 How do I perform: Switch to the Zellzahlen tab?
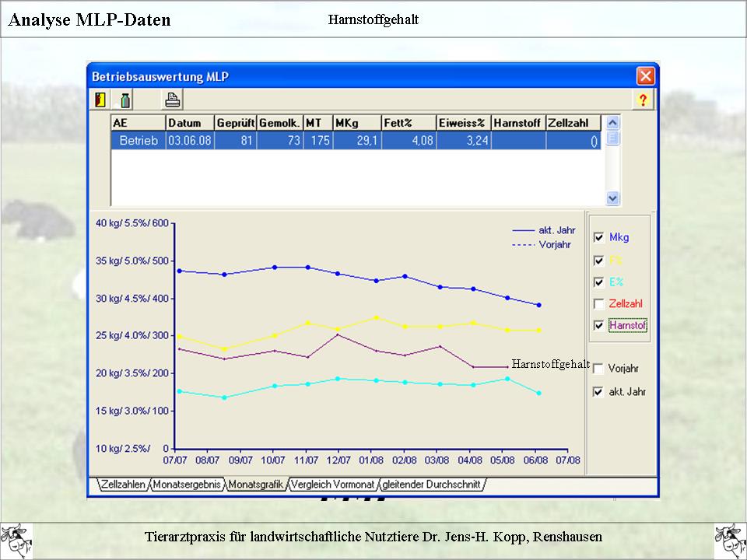(x=123, y=485)
